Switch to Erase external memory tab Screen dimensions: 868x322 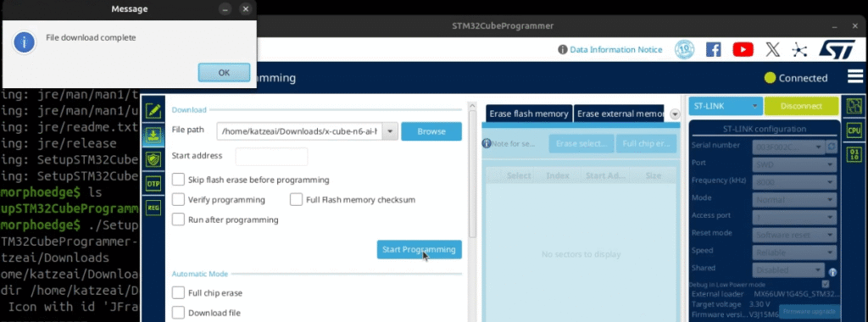(x=619, y=114)
